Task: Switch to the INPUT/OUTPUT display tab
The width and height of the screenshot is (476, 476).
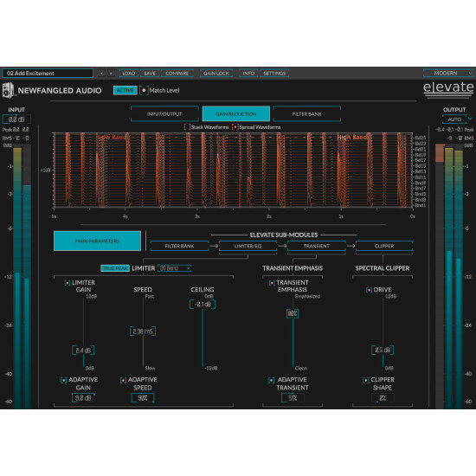Action: pyautogui.click(x=164, y=114)
